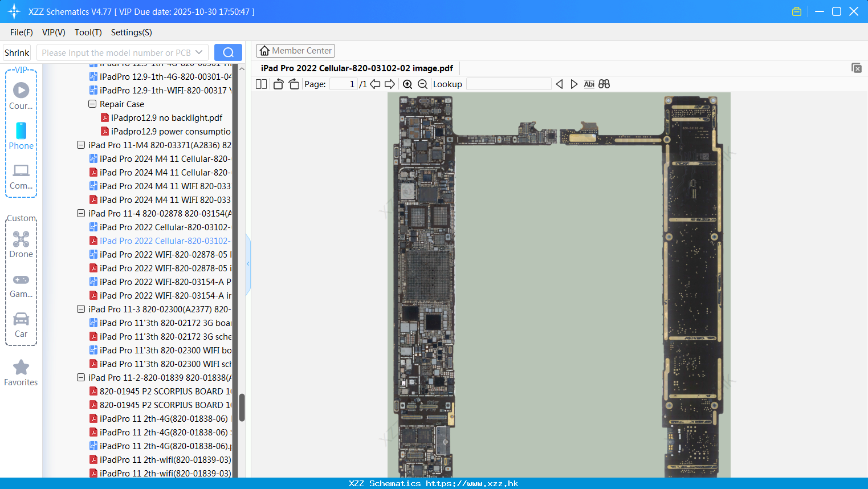Open iPad Pro 11'3th 820-02300 WIFI board file
Viewport: 868px width, 489px height.
click(x=160, y=350)
